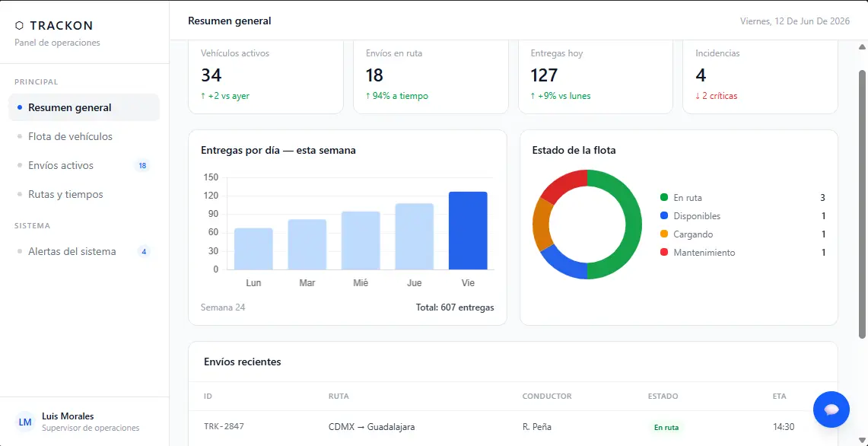The image size is (868, 446).
Task: Click the Mié bar in chart
Action: 361,241
